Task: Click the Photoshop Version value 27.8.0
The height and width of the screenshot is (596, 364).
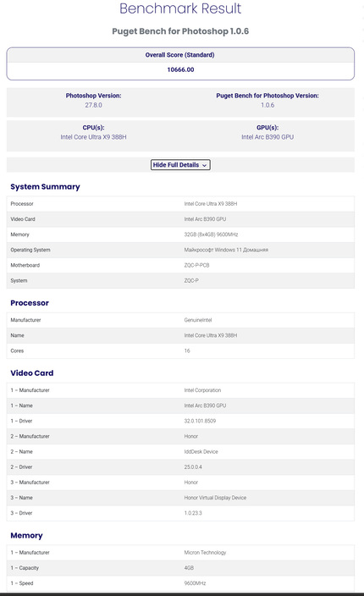Action: [x=93, y=105]
